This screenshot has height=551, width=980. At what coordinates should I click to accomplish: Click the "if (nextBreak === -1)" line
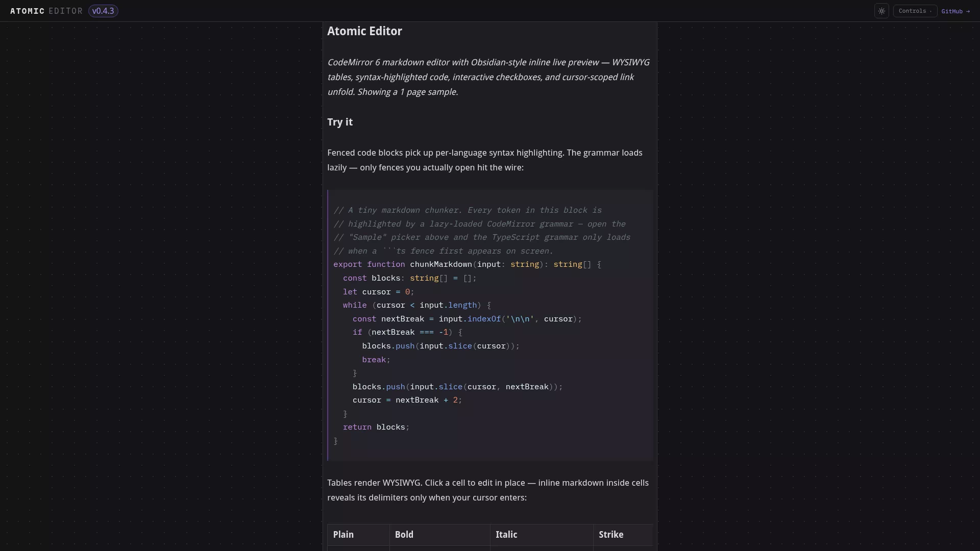[x=407, y=332]
